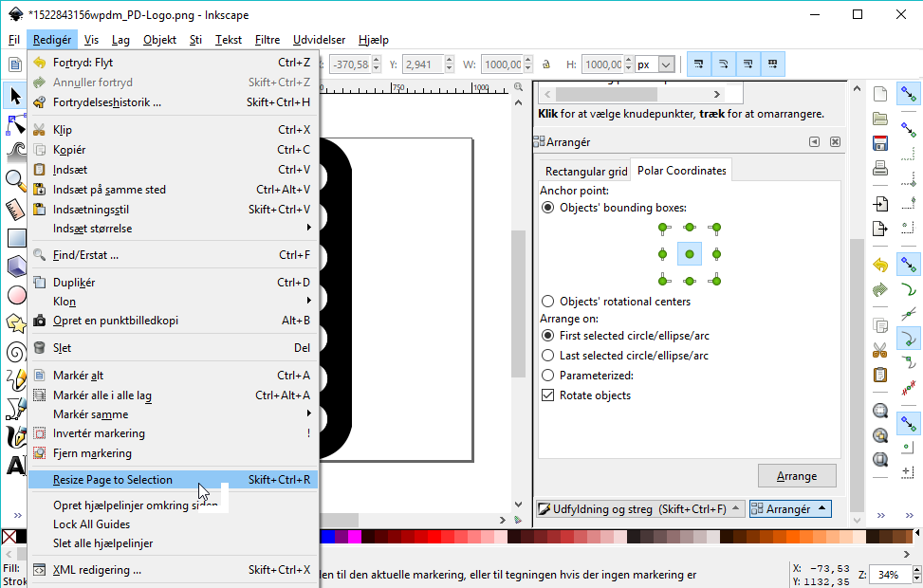Switch to the Rectangular grid tab

(586, 172)
